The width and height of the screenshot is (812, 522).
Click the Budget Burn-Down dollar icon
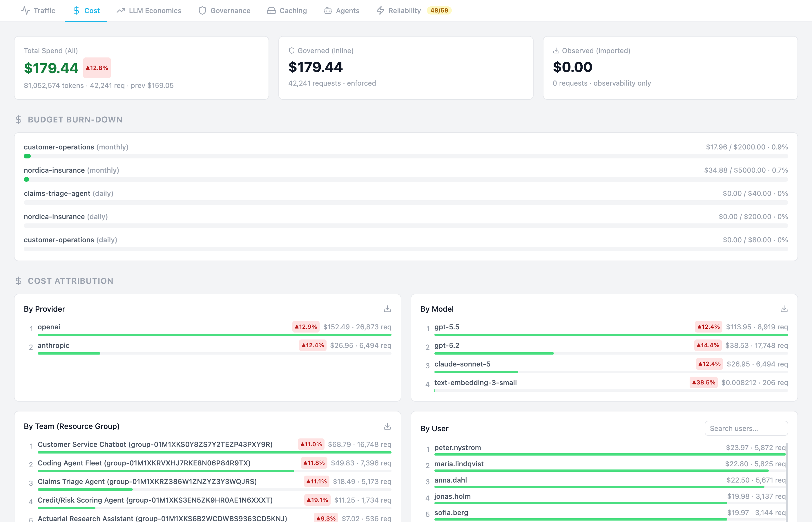tap(19, 120)
